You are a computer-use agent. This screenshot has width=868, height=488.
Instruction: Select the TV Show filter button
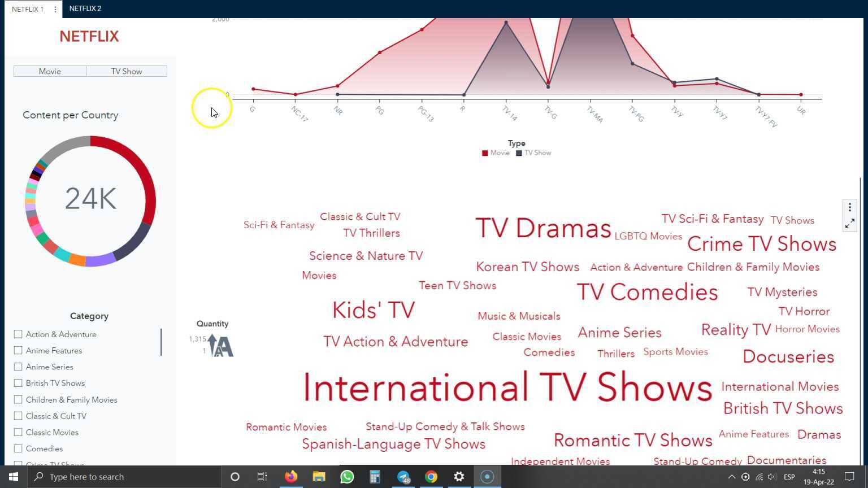[x=126, y=71]
